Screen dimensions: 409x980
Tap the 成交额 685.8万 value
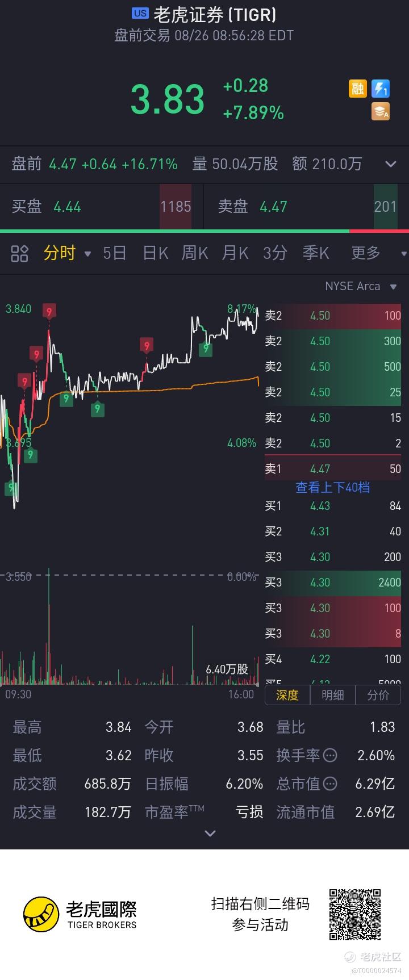click(x=107, y=784)
